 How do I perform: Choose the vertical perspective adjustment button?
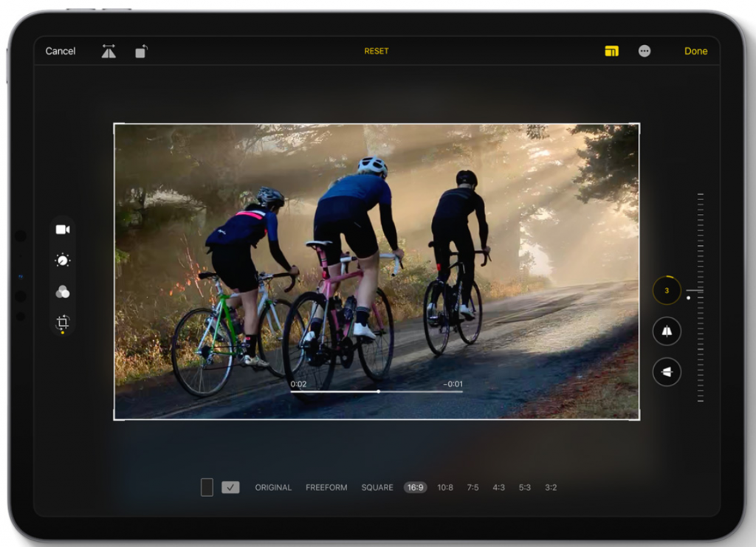667,331
